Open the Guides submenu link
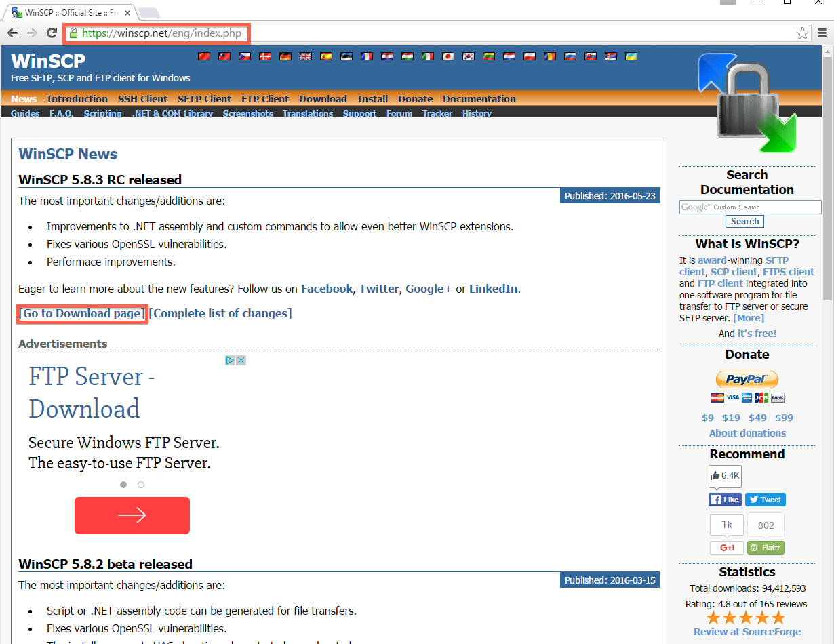This screenshot has height=644, width=834. point(25,113)
